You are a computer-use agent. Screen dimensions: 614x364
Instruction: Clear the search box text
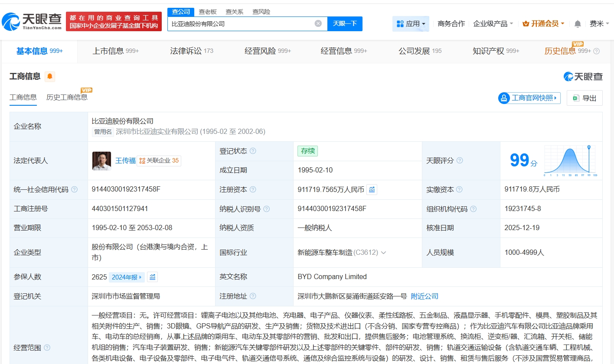point(318,23)
